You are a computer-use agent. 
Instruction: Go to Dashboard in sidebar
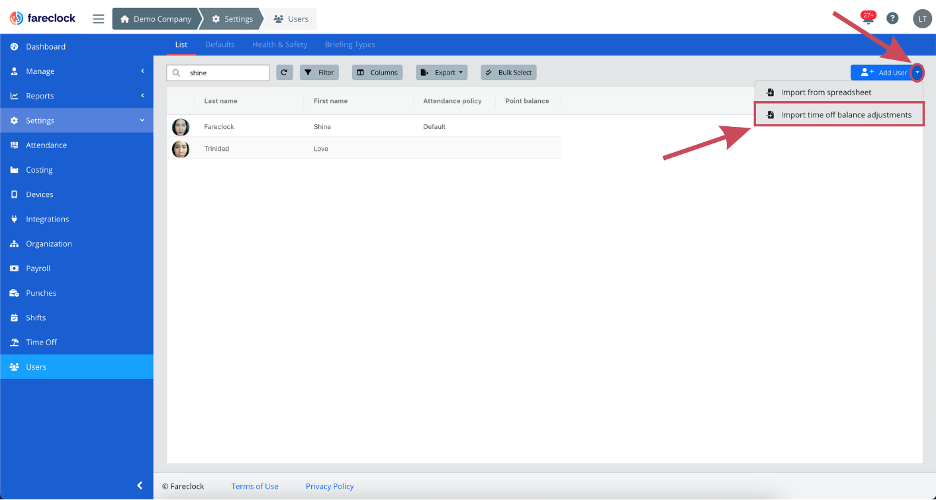pyautogui.click(x=76, y=47)
